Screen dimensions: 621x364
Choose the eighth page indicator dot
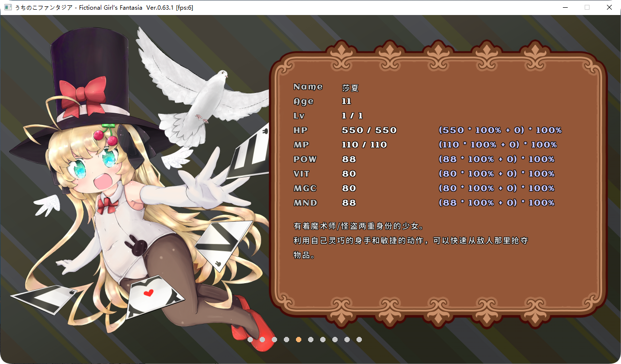click(x=335, y=340)
